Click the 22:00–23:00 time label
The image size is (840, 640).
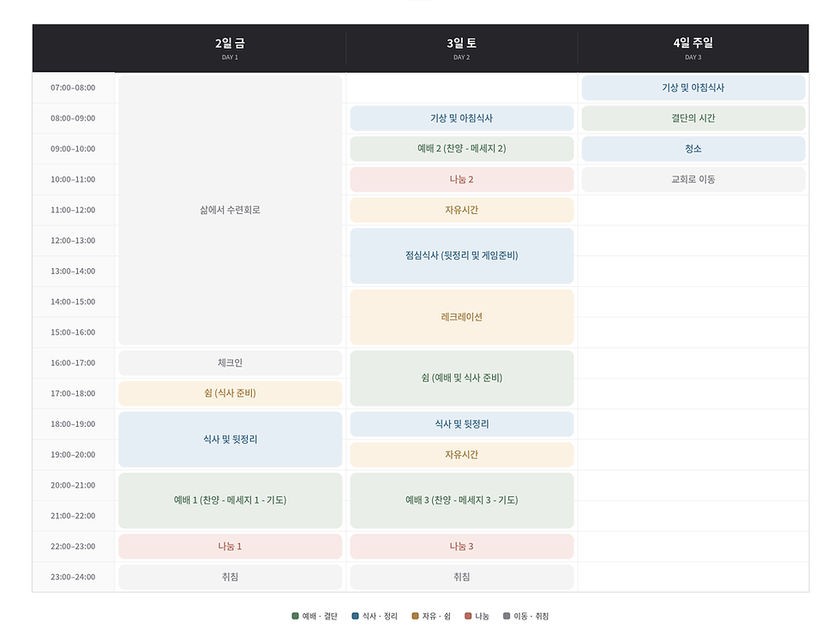[x=73, y=547]
